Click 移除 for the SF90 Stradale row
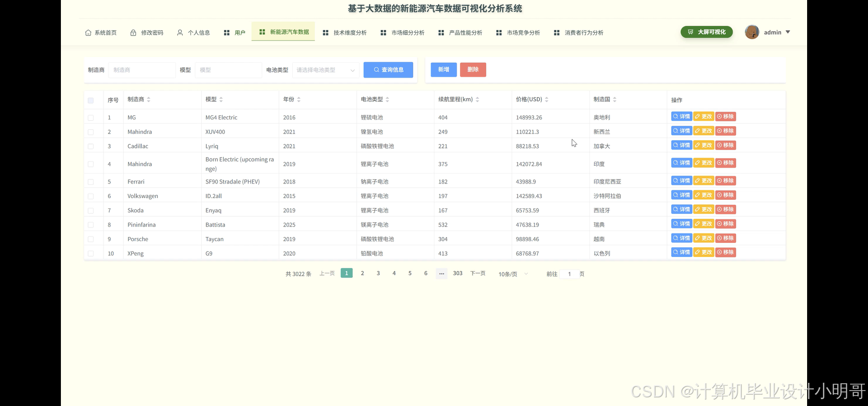 pyautogui.click(x=726, y=181)
